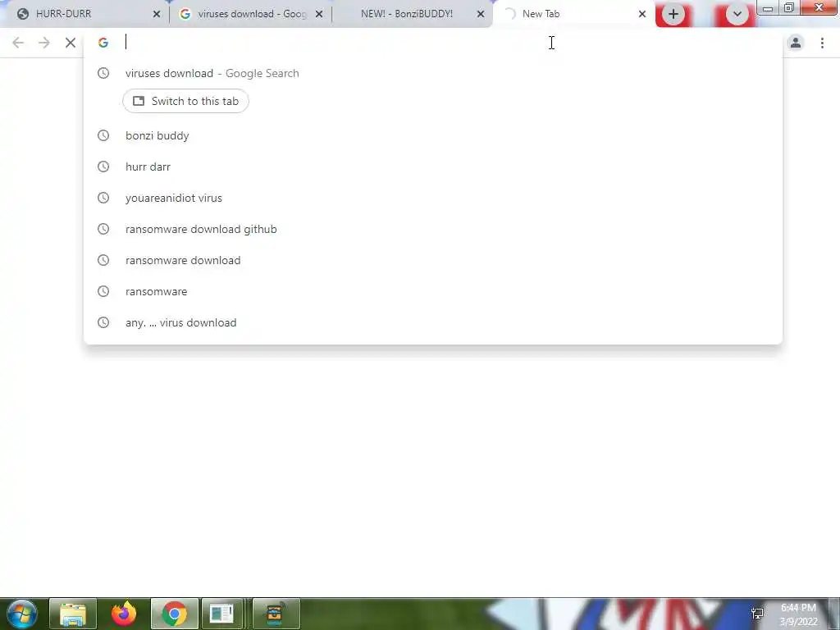The image size is (840, 630).
Task: Select 'any. ... virus download' suggestion
Action: pos(433,322)
